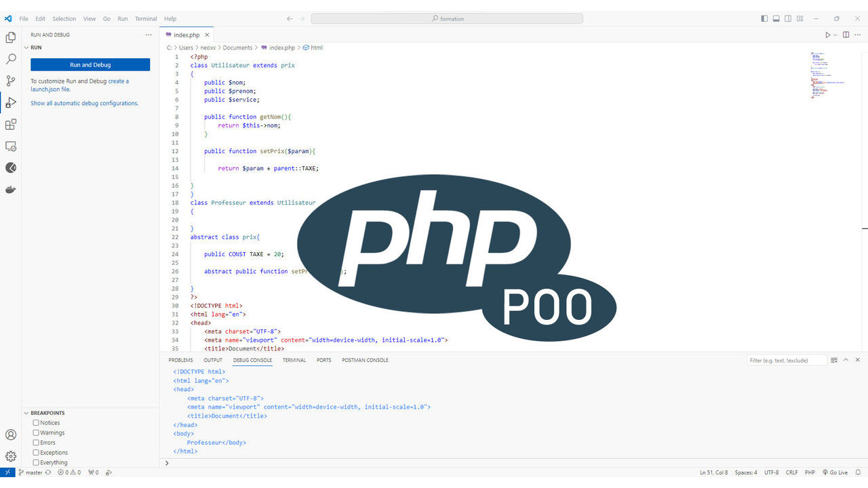
Task: Click index.php in the breadcrumb path
Action: 278,47
